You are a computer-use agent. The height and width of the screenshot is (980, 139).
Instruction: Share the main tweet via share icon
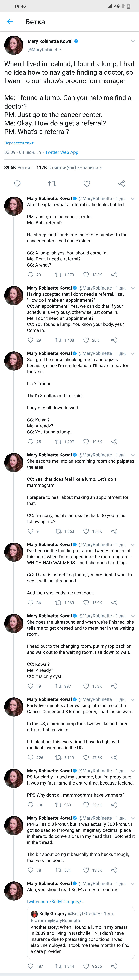pos(121,184)
